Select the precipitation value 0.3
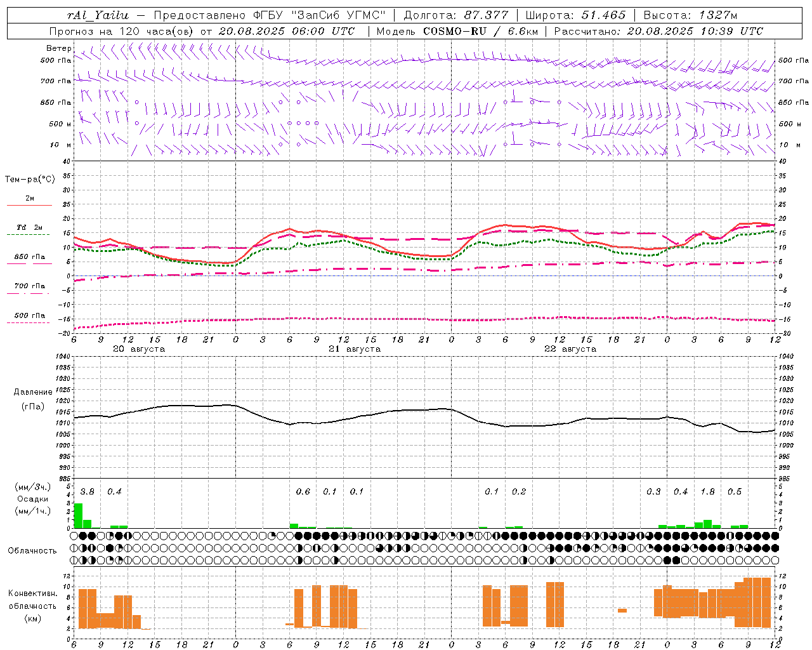 point(653,491)
